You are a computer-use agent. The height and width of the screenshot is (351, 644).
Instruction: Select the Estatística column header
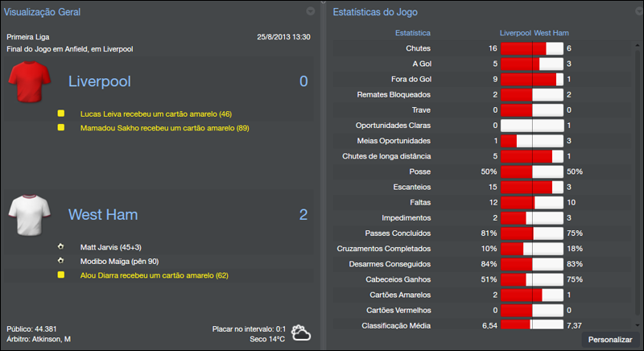pos(412,33)
